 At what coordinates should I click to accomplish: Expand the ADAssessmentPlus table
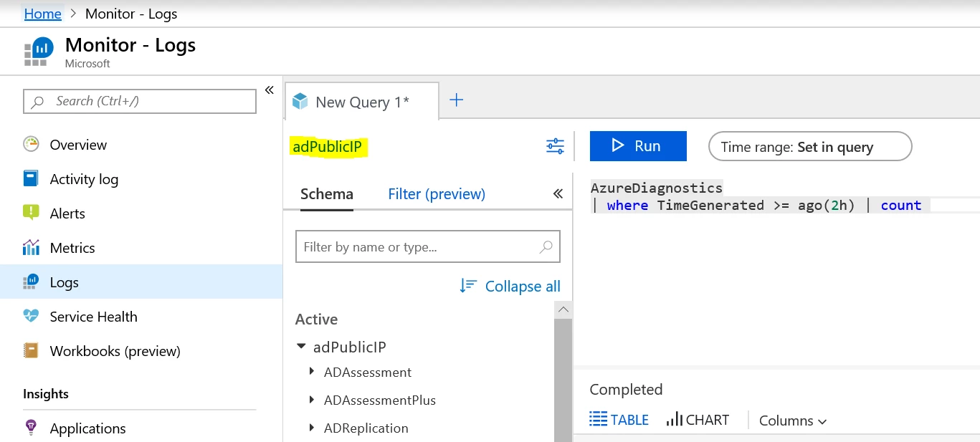coord(312,399)
